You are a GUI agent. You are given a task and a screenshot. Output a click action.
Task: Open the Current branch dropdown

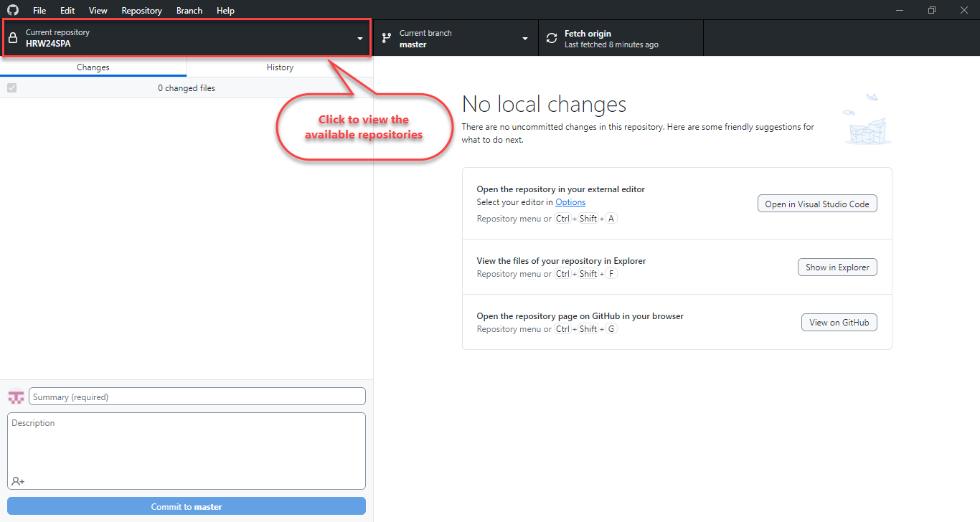pyautogui.click(x=456, y=37)
